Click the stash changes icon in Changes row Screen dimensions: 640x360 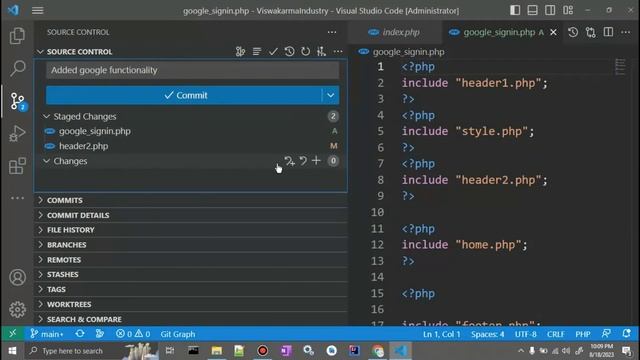[289, 161]
